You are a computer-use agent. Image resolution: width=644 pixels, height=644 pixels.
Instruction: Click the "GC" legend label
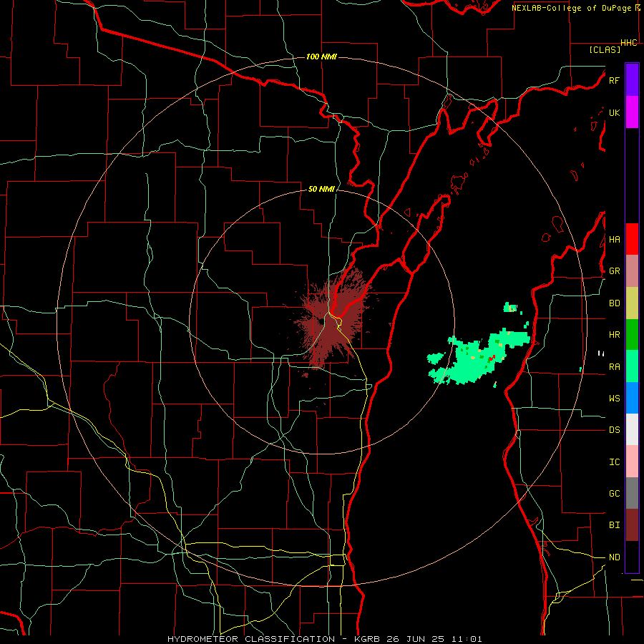[615, 494]
